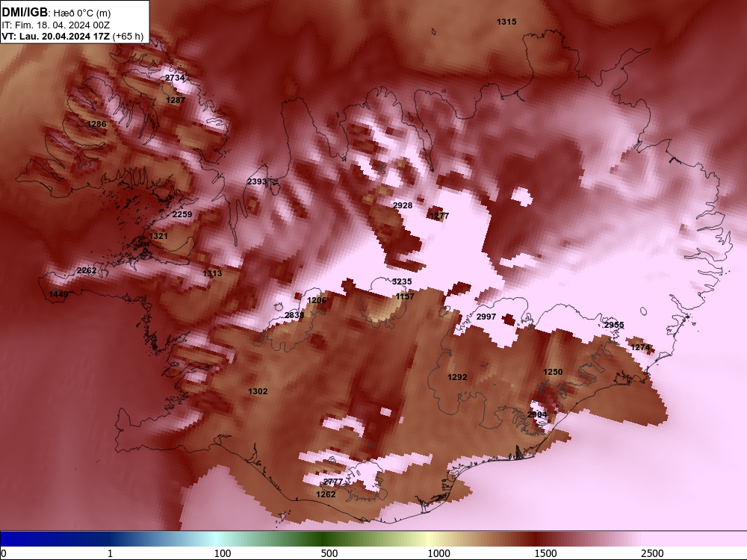Click the color legend bar beneath the map
The width and height of the screenshot is (747, 560).
pos(373,539)
